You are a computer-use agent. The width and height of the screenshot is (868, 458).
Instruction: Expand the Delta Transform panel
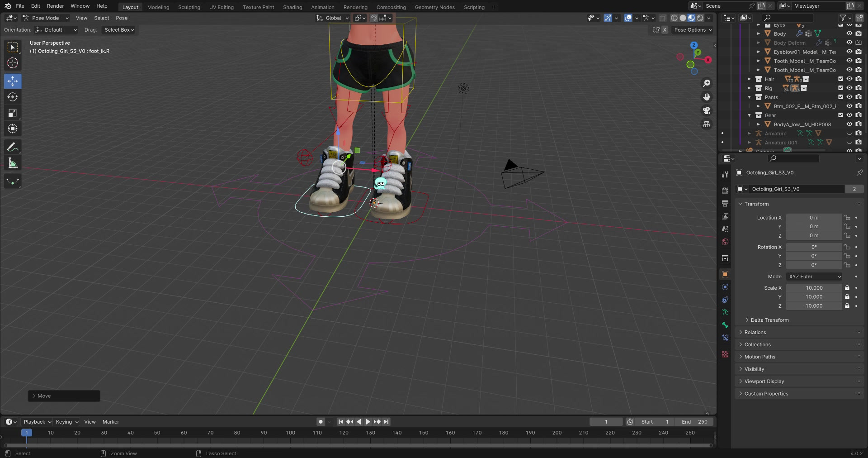point(769,320)
